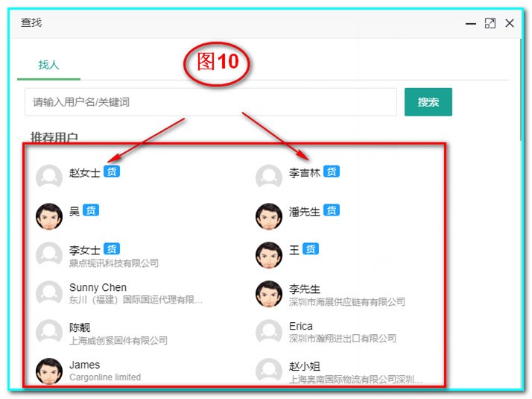Select user name 赵小姐
Viewport: 532px width, 399px height.
click(305, 366)
